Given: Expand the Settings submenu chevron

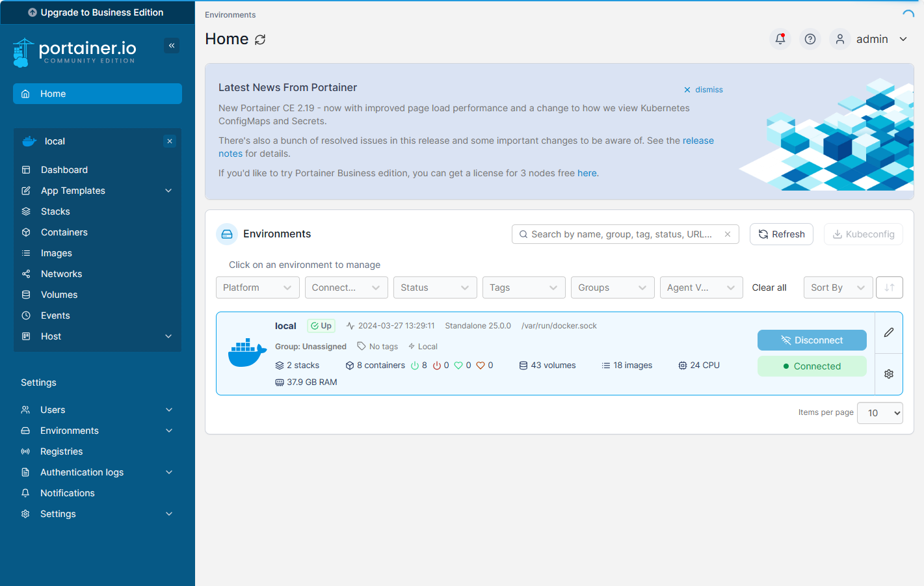Looking at the screenshot, I should click(x=169, y=514).
